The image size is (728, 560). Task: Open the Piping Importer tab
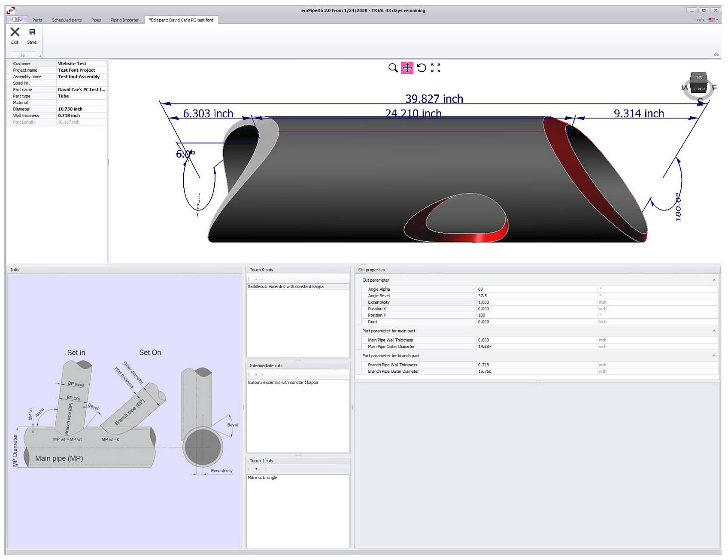click(x=124, y=20)
